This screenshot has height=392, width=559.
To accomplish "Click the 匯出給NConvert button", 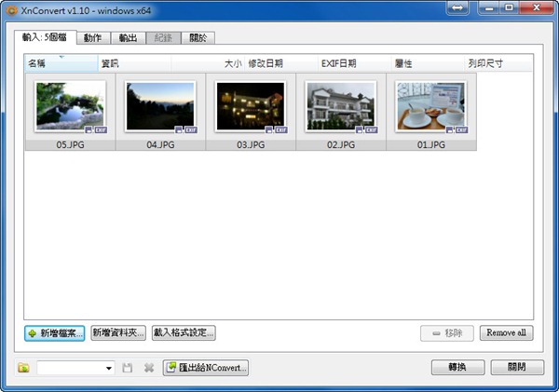I will [206, 368].
